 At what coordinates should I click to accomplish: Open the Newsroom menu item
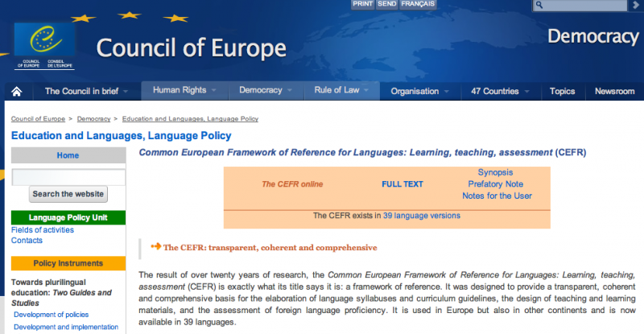[614, 91]
